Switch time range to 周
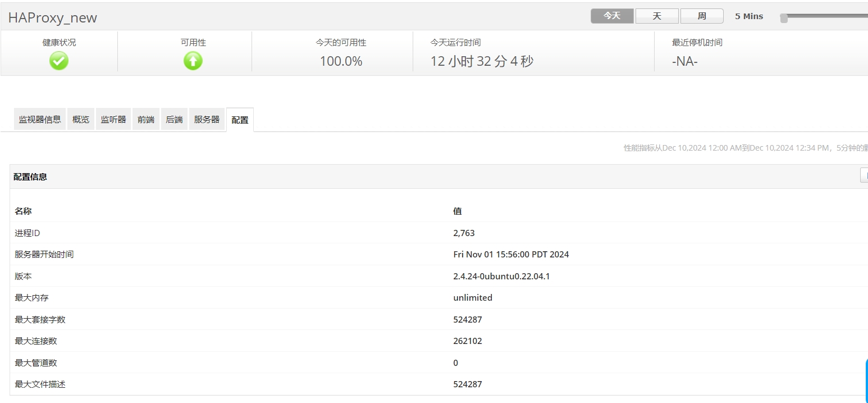The image size is (868, 403). (x=701, y=16)
